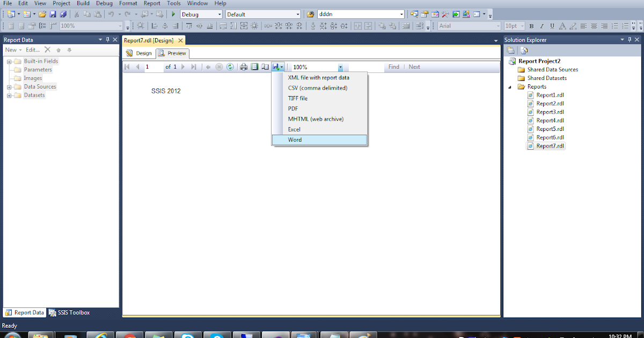
Task: Click the Refresh report icon
Action: point(230,67)
